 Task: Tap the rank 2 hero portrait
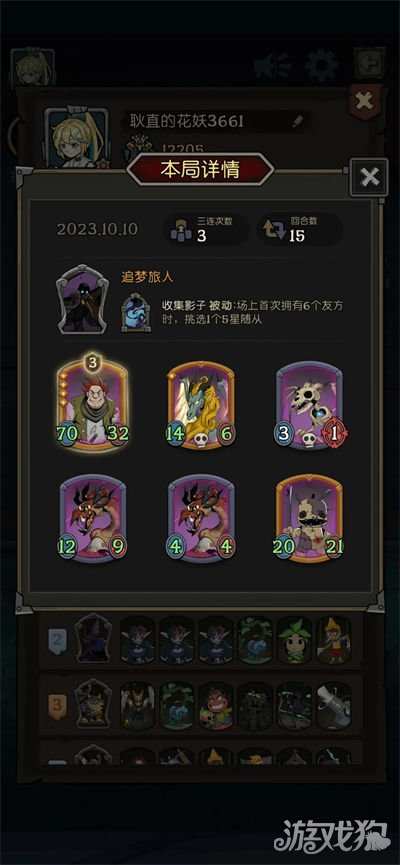93,638
